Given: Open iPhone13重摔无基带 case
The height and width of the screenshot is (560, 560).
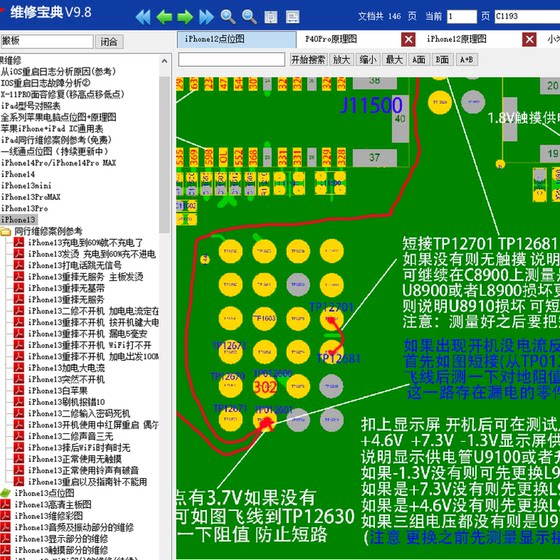Looking at the screenshot, I should click(66, 288).
